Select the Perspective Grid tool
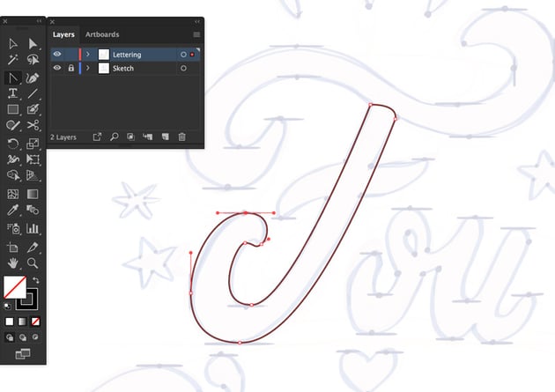Viewport: 555px width, 392px height. coord(33,175)
